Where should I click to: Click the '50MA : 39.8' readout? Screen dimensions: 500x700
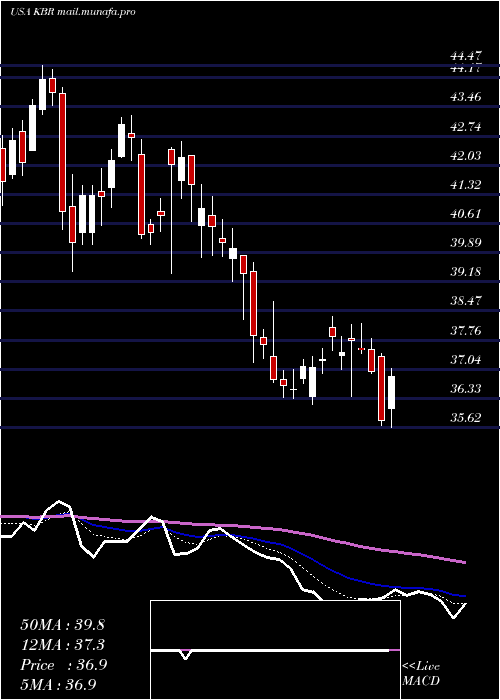point(62,625)
